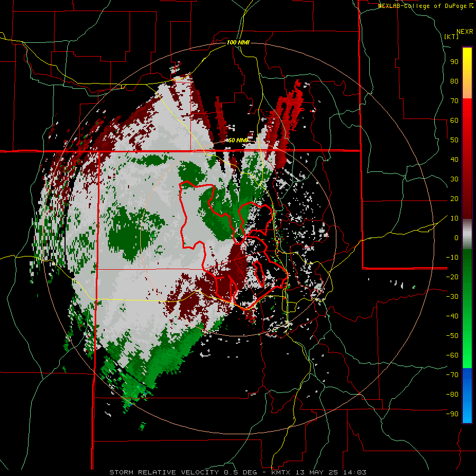Click the -90 value on the velocity scale
This screenshot has width=476, height=476.
(452, 414)
